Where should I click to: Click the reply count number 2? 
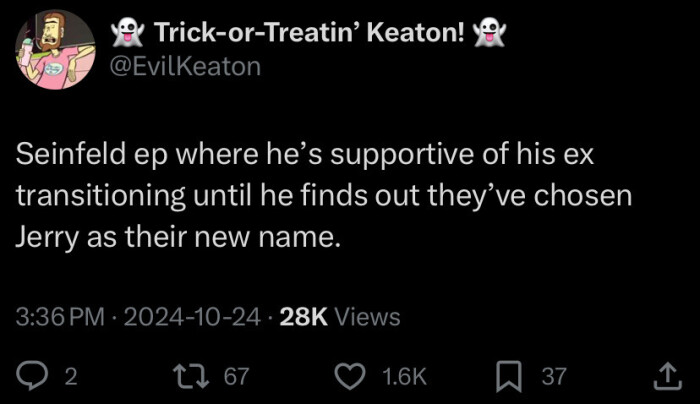70,376
